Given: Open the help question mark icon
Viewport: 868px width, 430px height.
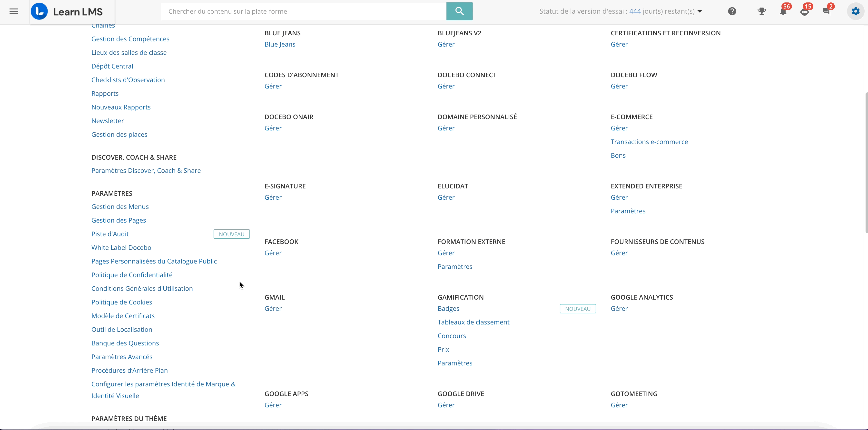Looking at the screenshot, I should [732, 11].
